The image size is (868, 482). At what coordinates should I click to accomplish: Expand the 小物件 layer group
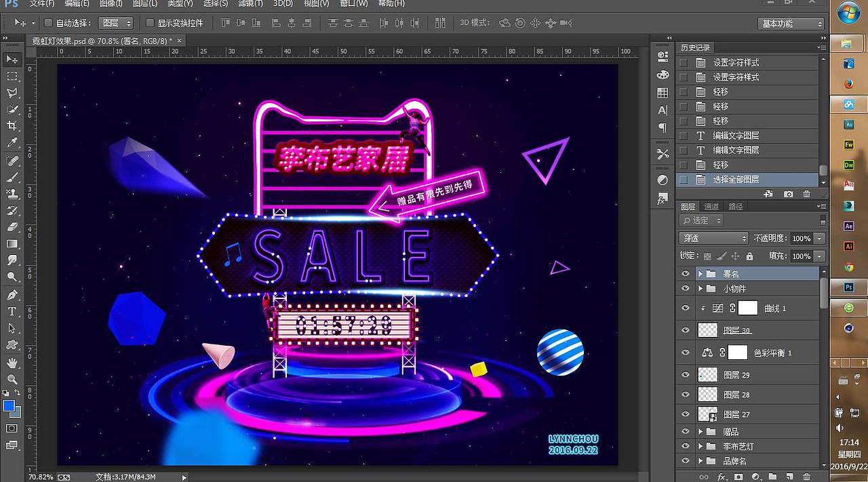tap(700, 289)
